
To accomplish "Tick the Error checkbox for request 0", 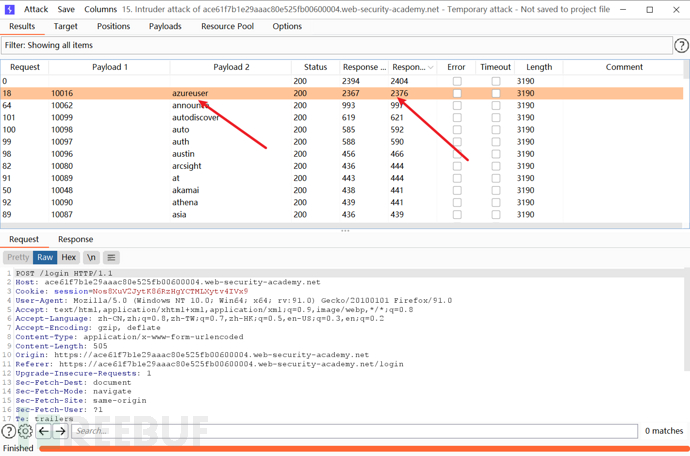I will point(456,81).
